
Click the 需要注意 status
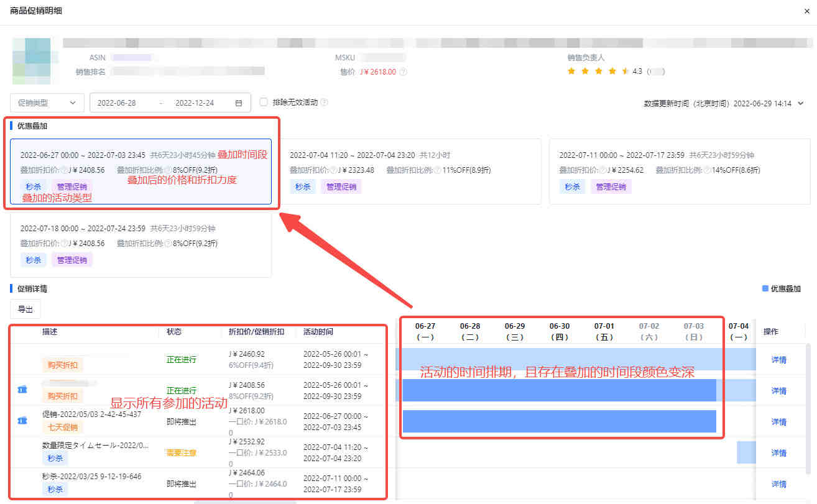(181, 453)
